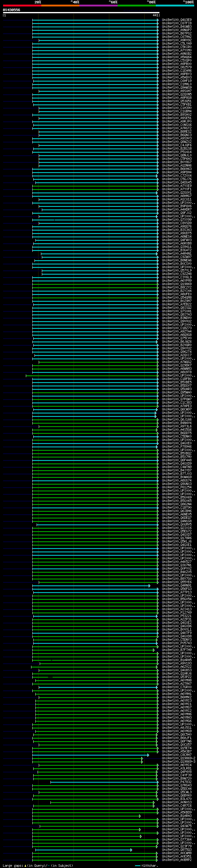The image size is (197, 868).
Task: Open hit UniRef100_O77364
Action: 177,839
